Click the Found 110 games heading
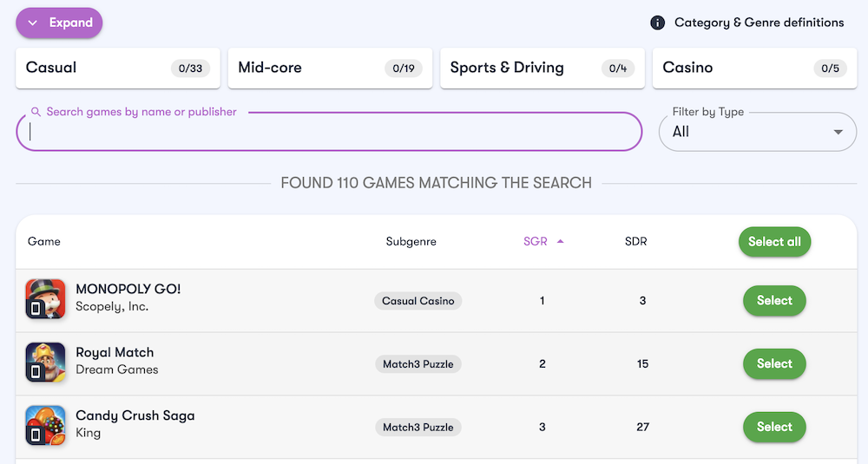The height and width of the screenshot is (464, 868). click(x=437, y=183)
